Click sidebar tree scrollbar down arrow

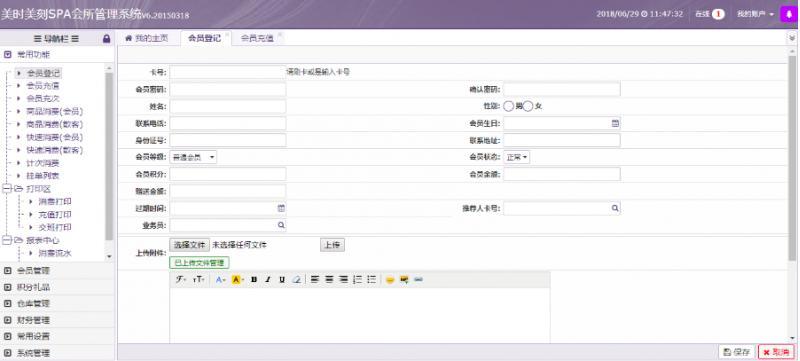coord(109,256)
